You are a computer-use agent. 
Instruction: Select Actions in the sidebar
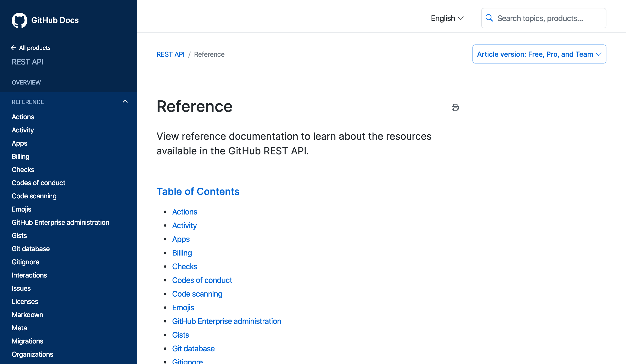(23, 117)
